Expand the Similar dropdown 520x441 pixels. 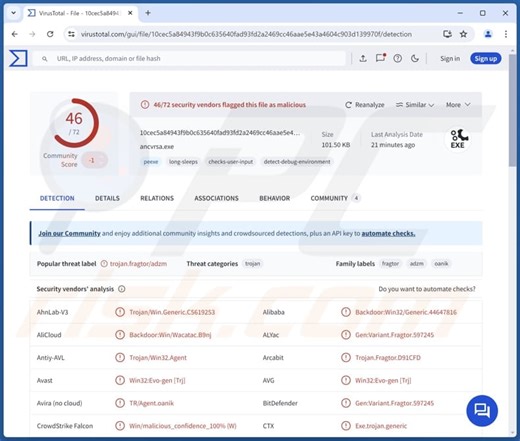tap(415, 105)
